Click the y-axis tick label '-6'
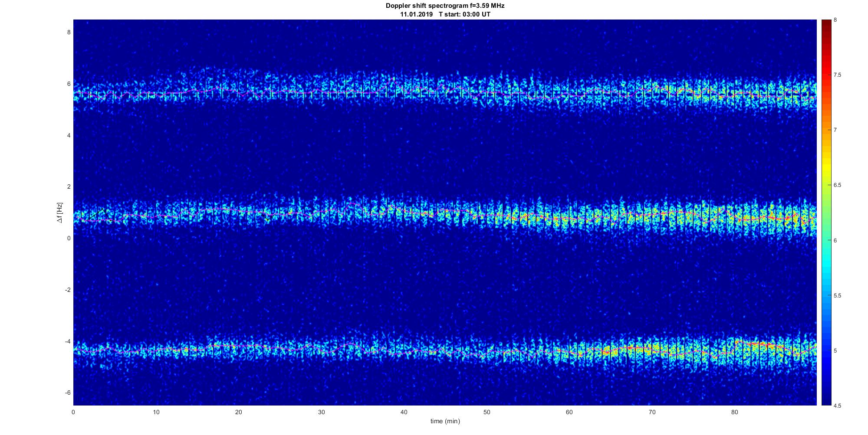868x435 pixels. (68, 392)
